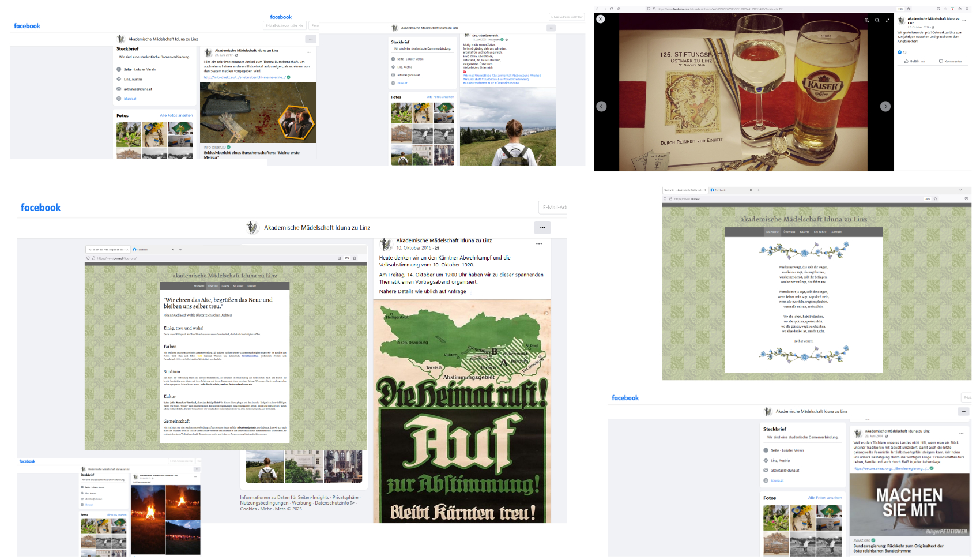Open Kontakt in the right iduna.at navigation
980x560 pixels.
[836, 232]
